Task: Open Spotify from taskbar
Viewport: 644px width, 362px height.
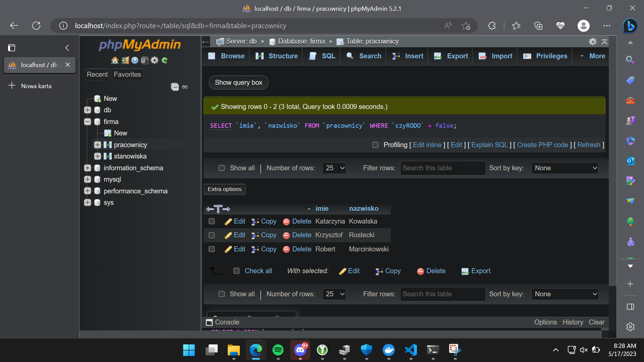Action: point(278,350)
